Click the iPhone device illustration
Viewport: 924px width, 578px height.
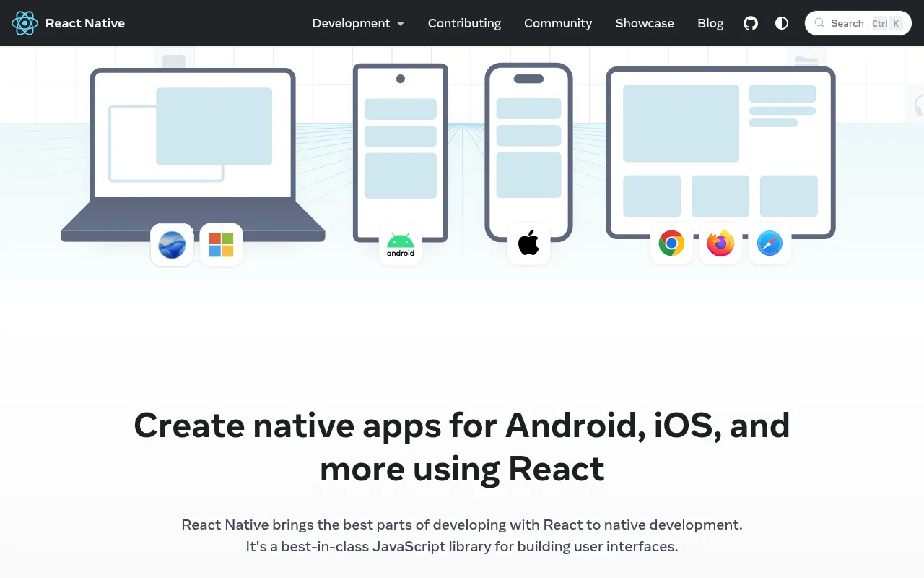[528, 152]
